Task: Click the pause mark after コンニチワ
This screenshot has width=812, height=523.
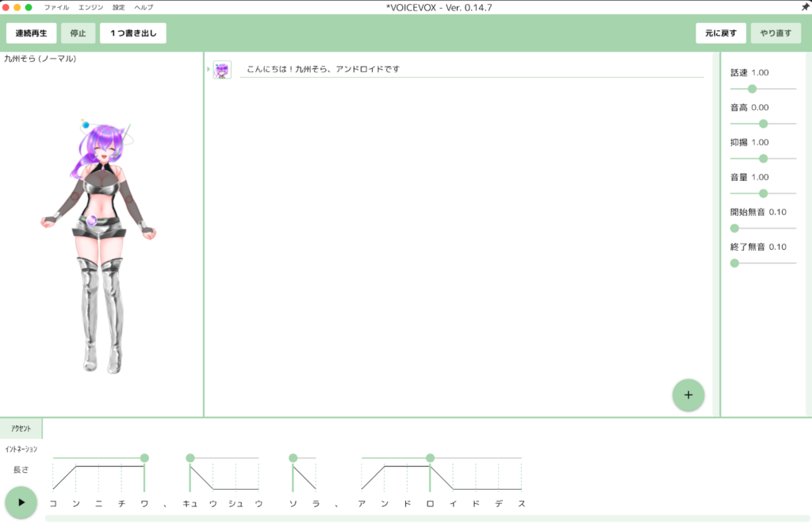Action: [165, 504]
